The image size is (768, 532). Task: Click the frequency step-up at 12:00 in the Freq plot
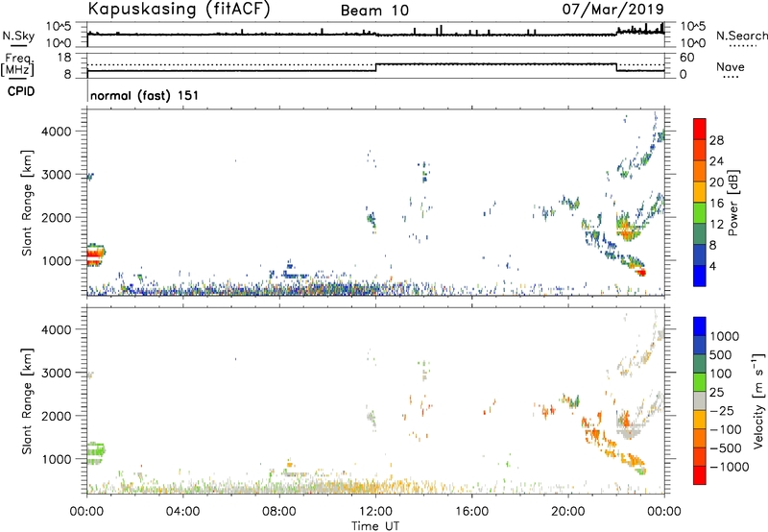click(375, 67)
